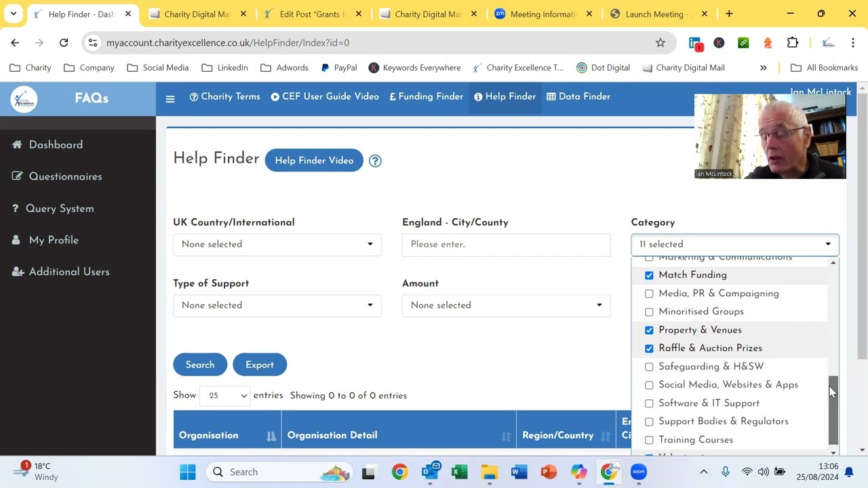The image size is (868, 488).
Task: Open Additional Users in sidebar
Action: pyautogui.click(x=60, y=272)
